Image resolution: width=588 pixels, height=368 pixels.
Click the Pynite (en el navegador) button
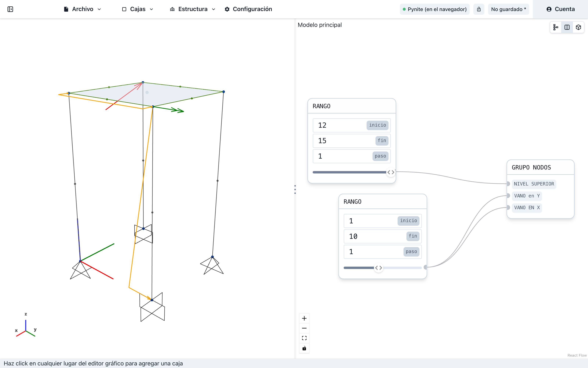pos(435,9)
